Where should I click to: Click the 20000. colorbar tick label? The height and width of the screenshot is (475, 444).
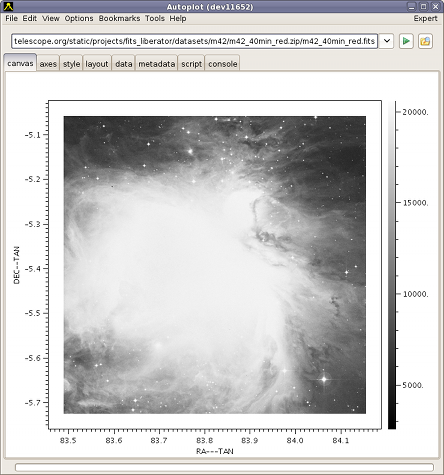pyautogui.click(x=415, y=112)
